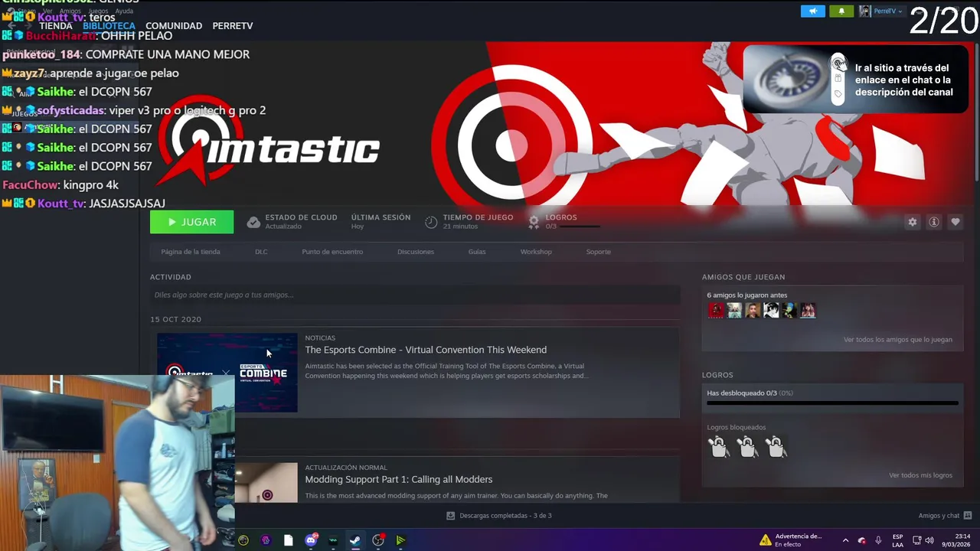Click the 'ÚLTIMA SESIÓN Hoy' stat
The image size is (980, 551).
tap(381, 221)
